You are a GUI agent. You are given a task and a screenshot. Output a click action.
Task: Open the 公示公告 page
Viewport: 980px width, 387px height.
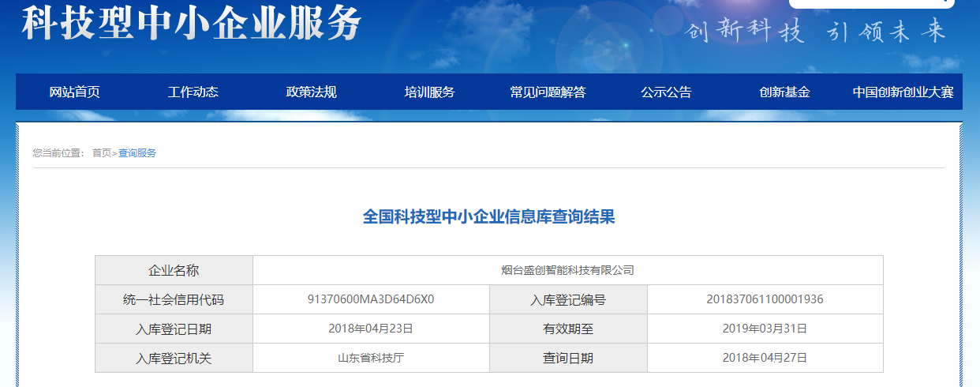pos(666,92)
